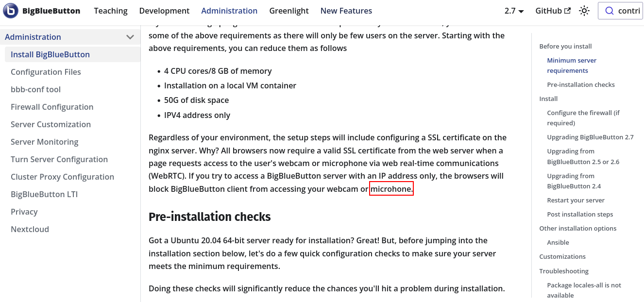The width and height of the screenshot is (644, 302).
Task: Toggle dark mode with the theme switch
Action: point(584,10)
